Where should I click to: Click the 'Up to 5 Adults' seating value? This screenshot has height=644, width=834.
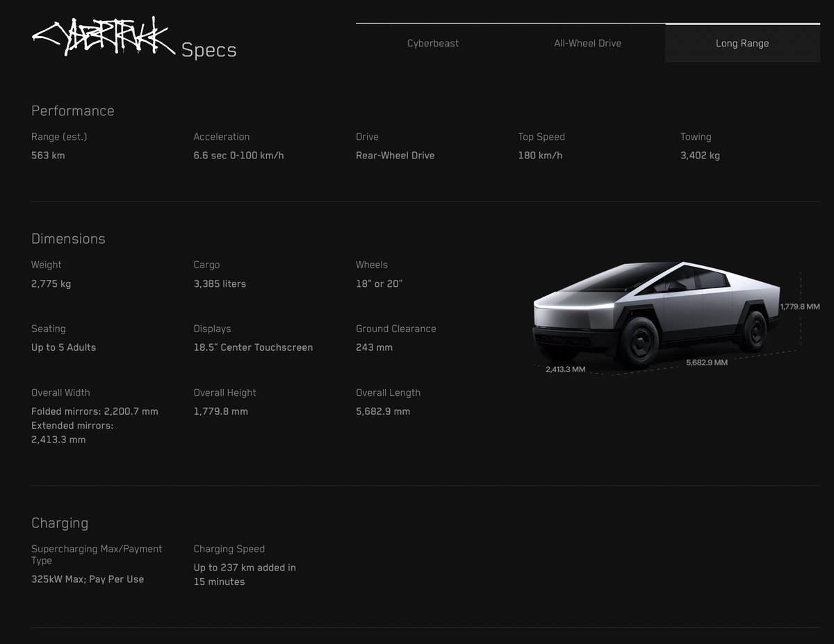click(63, 347)
